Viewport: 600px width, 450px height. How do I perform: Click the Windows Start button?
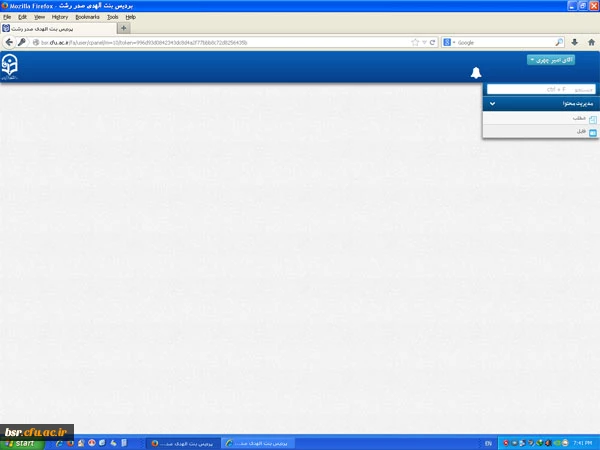(x=20, y=442)
